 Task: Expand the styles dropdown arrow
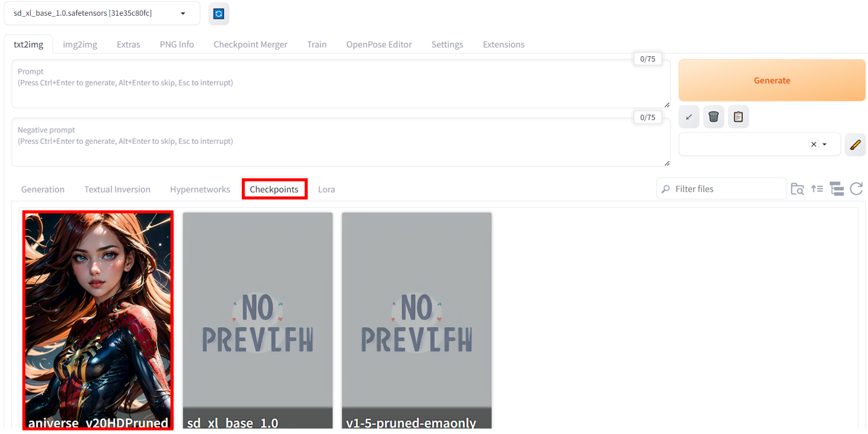pyautogui.click(x=824, y=144)
